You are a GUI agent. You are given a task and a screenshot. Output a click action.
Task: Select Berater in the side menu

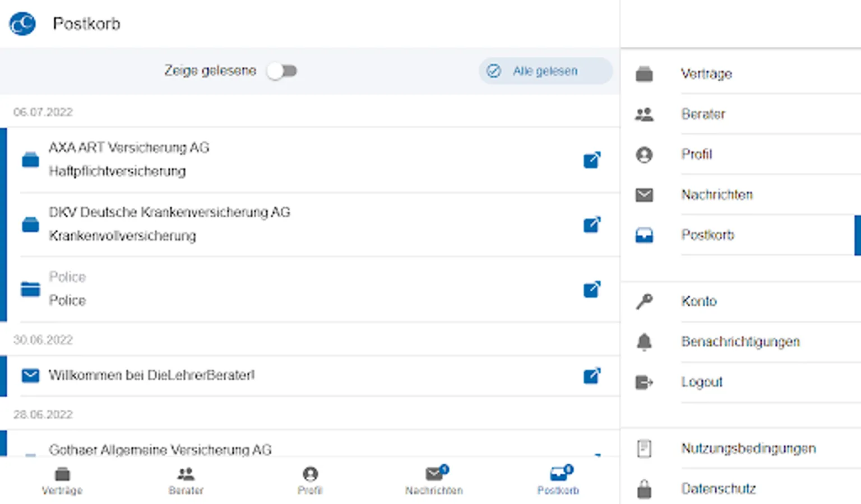click(x=741, y=114)
